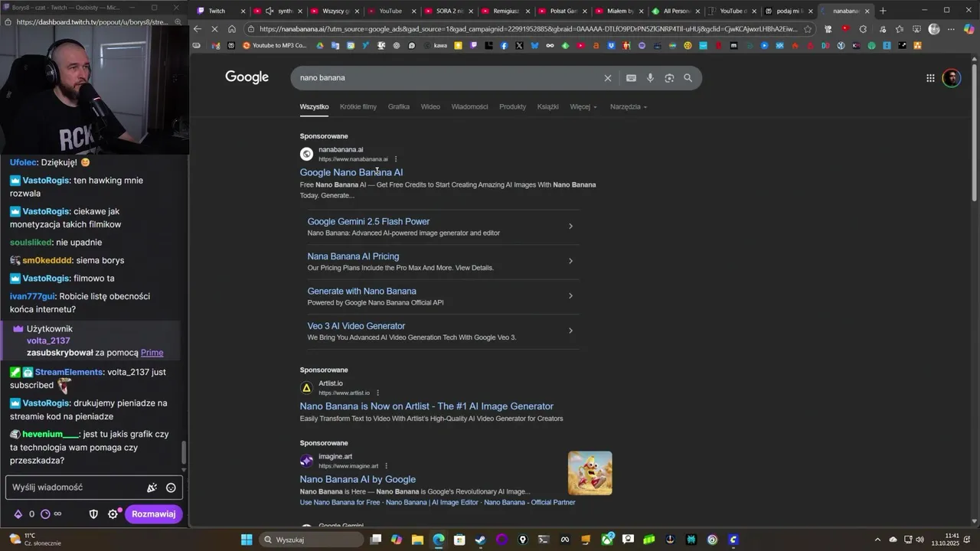Screen dimensions: 980x551
Task: Open the chat celebration icon in message box
Action: (152, 487)
